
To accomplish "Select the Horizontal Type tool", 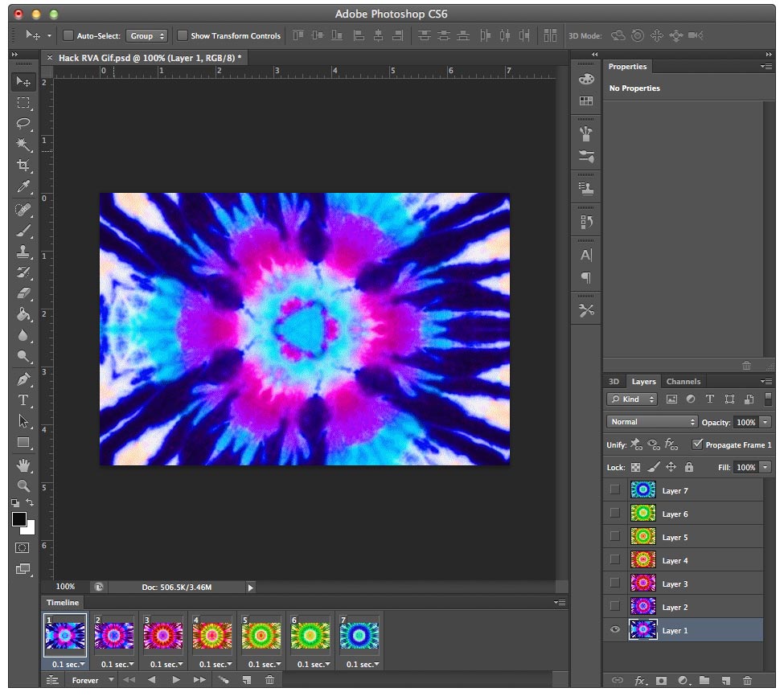I will (23, 400).
